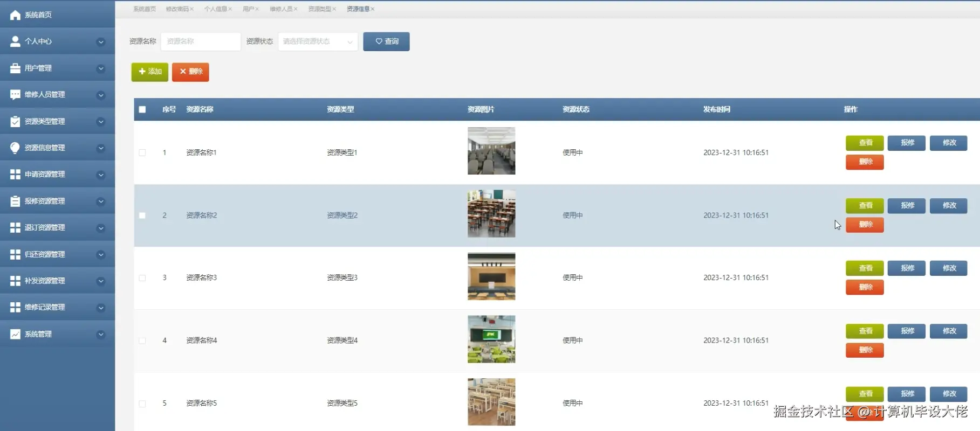Viewport: 980px width, 431px height.
Task: Click 修改 for row 资源名称3
Action: [949, 268]
